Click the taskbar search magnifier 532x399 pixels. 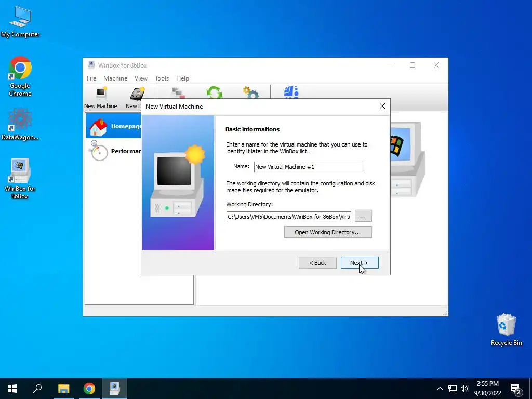(37, 389)
